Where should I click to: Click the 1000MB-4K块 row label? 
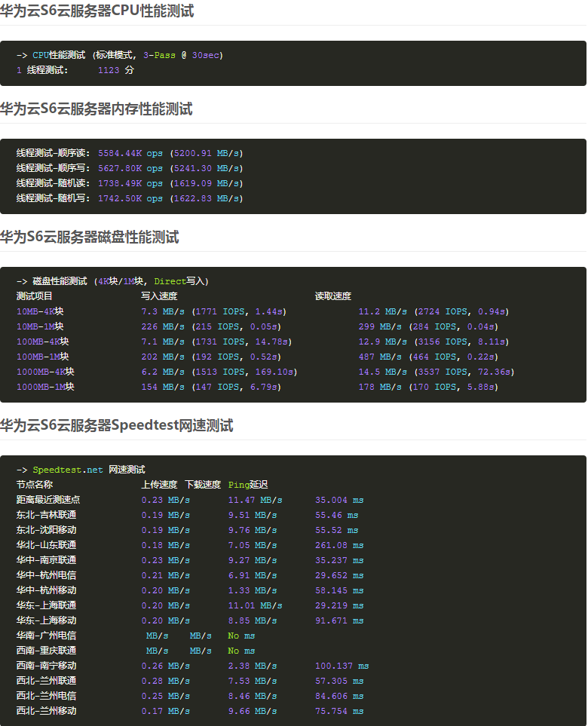coord(45,372)
